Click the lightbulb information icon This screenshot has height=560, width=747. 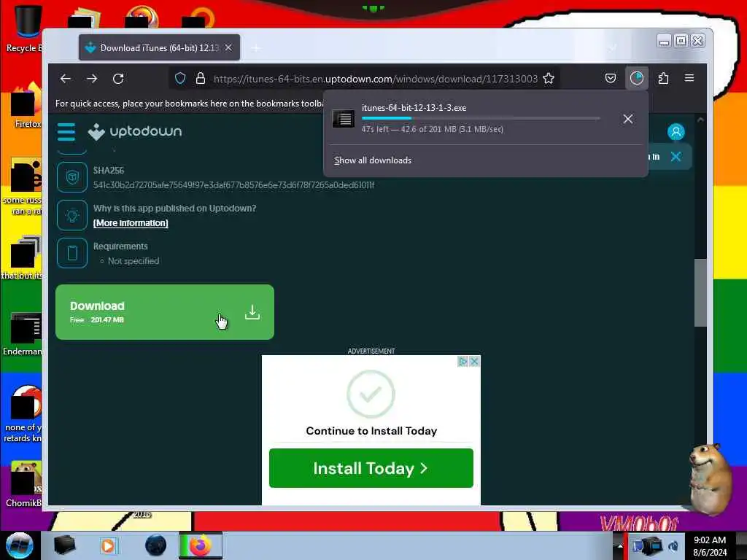[x=72, y=215]
